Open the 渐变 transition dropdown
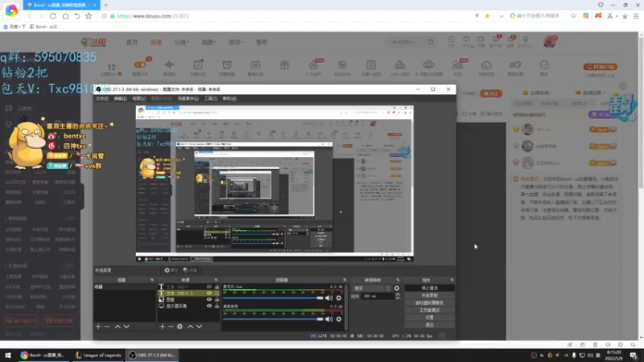Screen dimensions: 644x362 point(372,288)
